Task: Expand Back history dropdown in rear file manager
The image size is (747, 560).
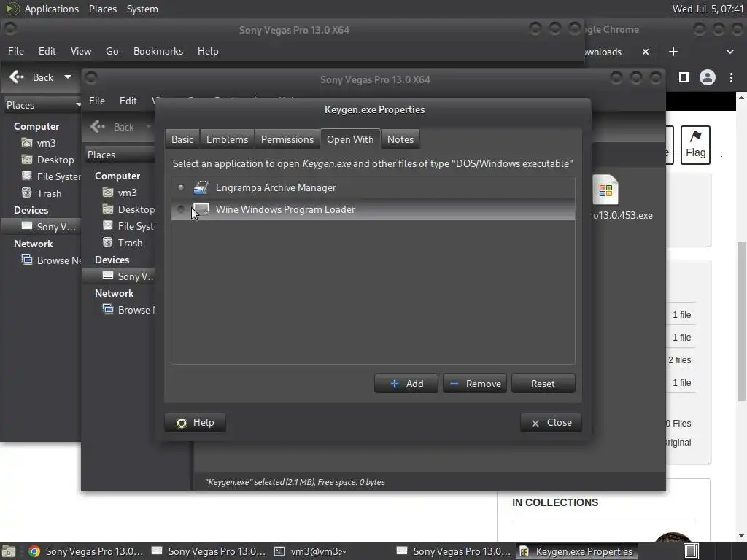Action: click(x=68, y=77)
